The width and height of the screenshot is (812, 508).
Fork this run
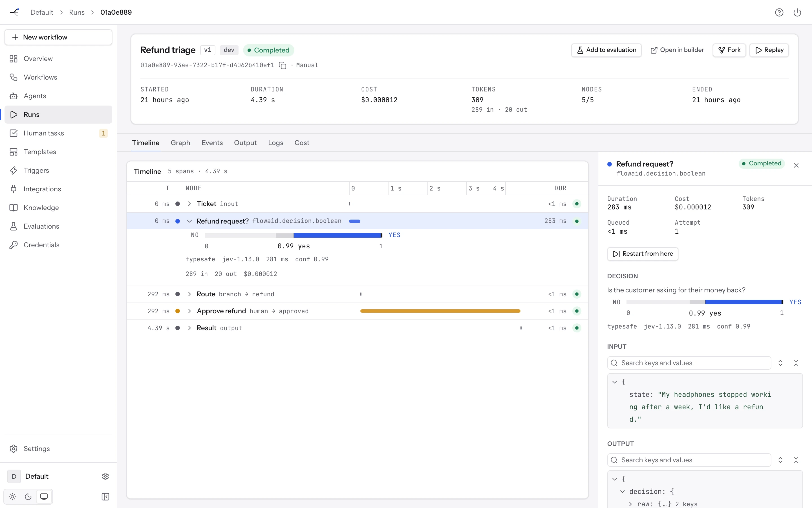[729, 50]
